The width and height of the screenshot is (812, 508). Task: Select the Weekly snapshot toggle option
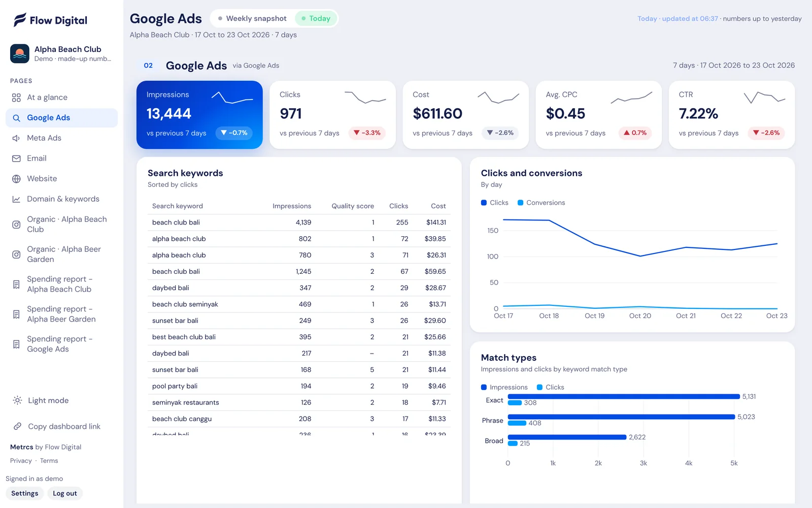252,18
